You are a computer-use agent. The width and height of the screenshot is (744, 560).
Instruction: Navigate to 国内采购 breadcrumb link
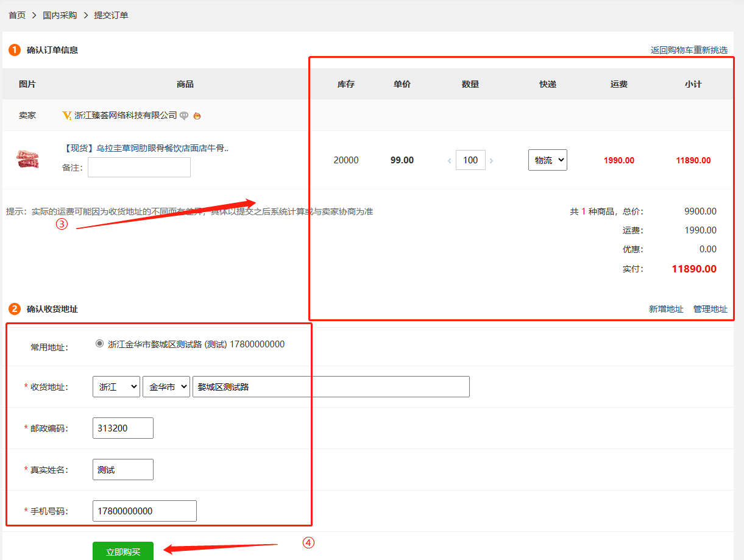coord(60,15)
